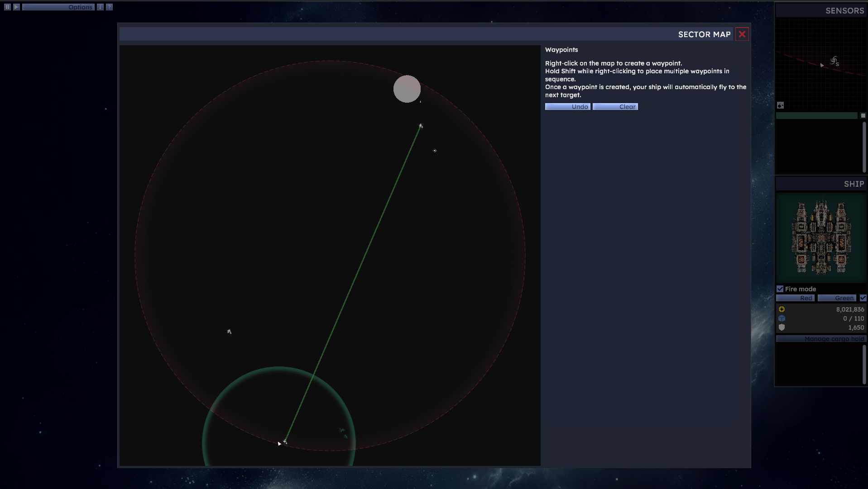
Task: Click the sensors list scrollbar
Action: point(864,147)
